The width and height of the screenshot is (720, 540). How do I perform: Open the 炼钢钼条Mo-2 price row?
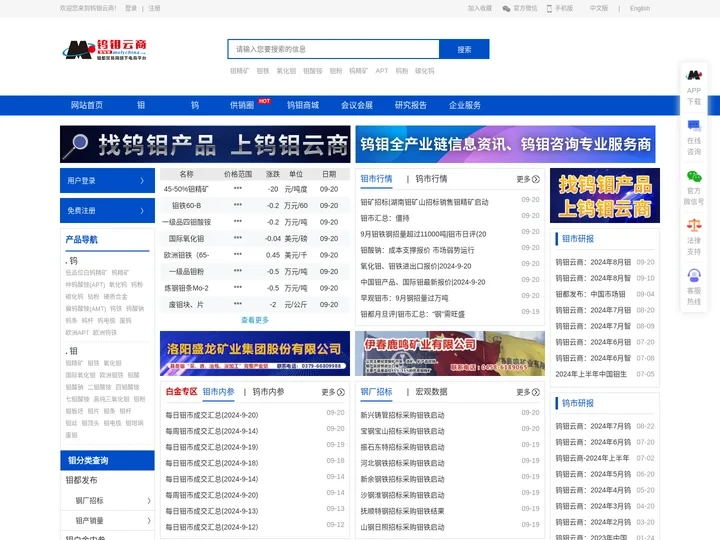pyautogui.click(x=255, y=288)
